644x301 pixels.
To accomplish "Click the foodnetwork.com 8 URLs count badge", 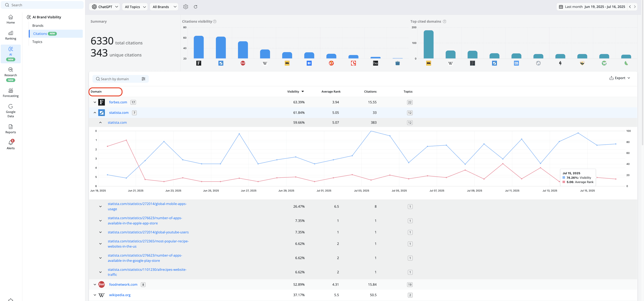I will (x=143, y=284).
